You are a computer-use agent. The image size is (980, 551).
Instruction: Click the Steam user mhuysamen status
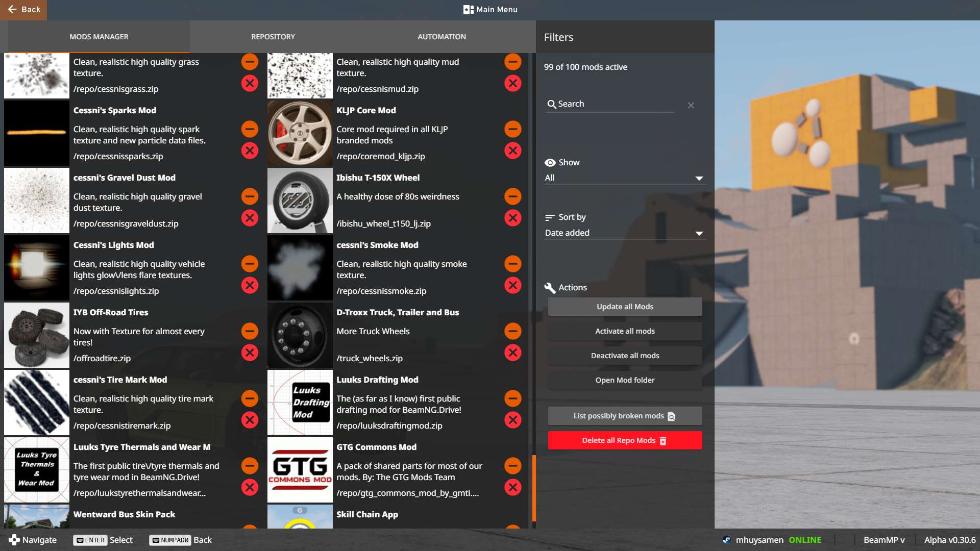pyautogui.click(x=772, y=540)
